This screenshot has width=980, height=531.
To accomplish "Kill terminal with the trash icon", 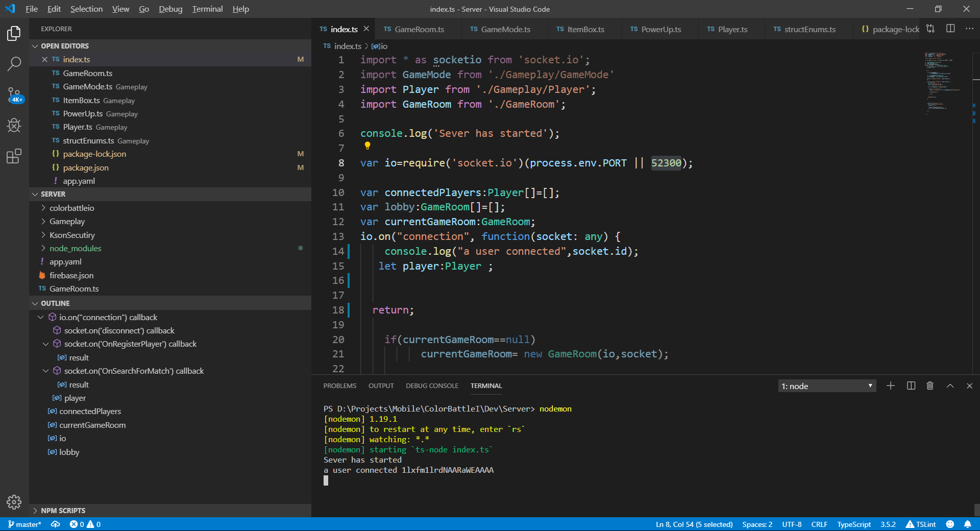I will tap(930, 386).
